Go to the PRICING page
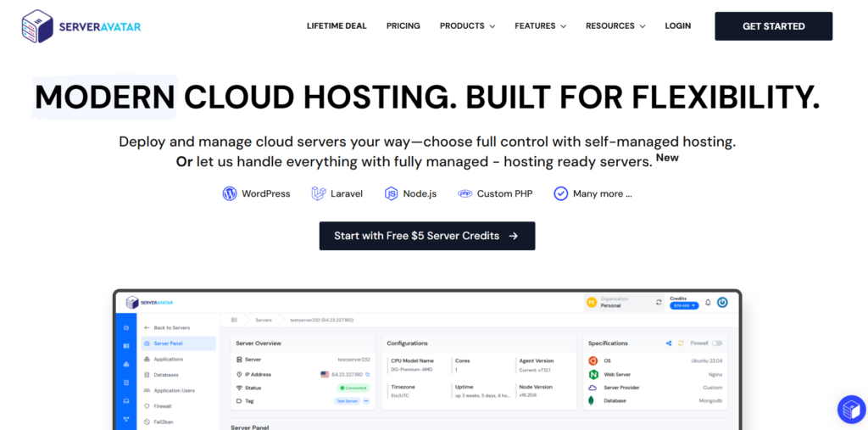 403,26
